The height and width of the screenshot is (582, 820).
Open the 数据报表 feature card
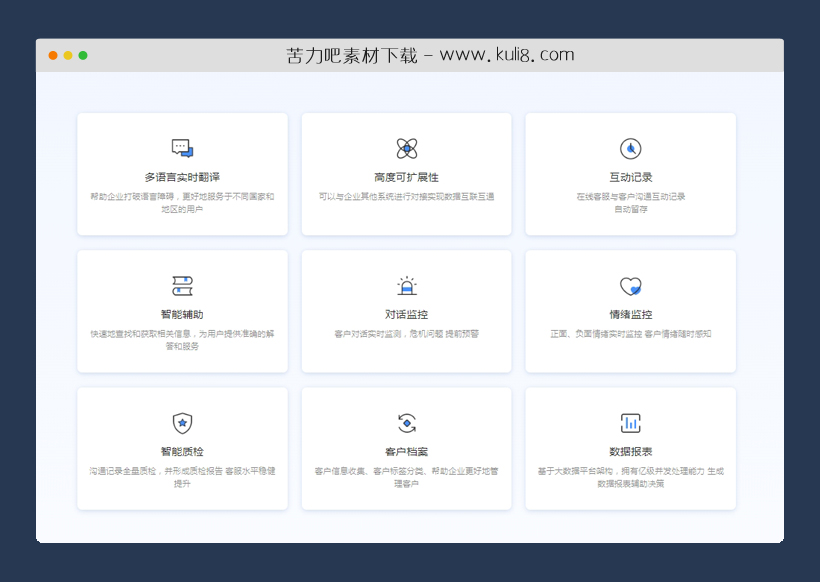(x=629, y=448)
